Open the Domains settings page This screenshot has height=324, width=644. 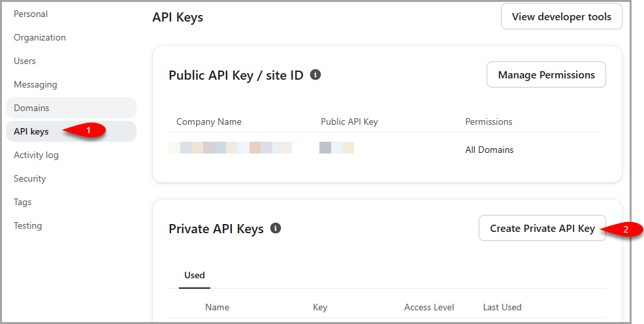(71, 108)
